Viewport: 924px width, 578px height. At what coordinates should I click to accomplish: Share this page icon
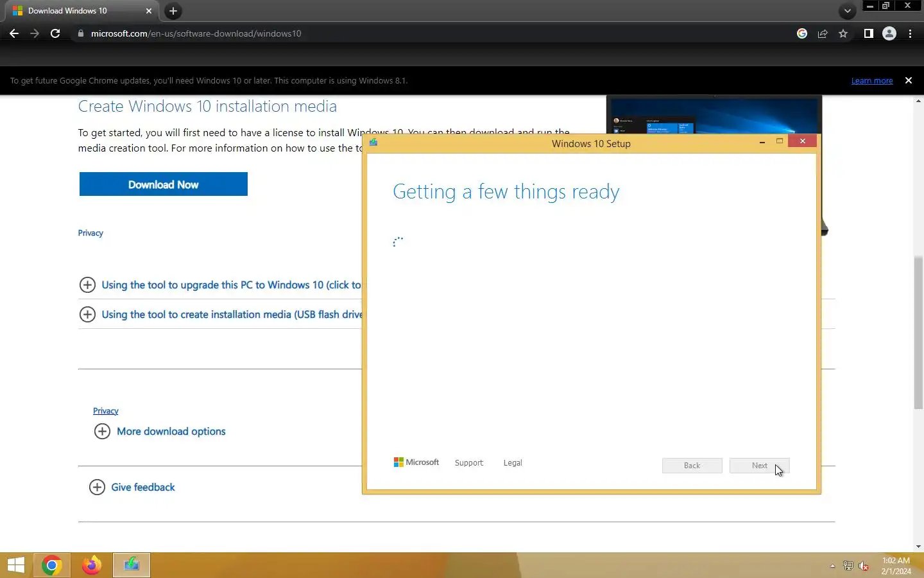pos(823,33)
